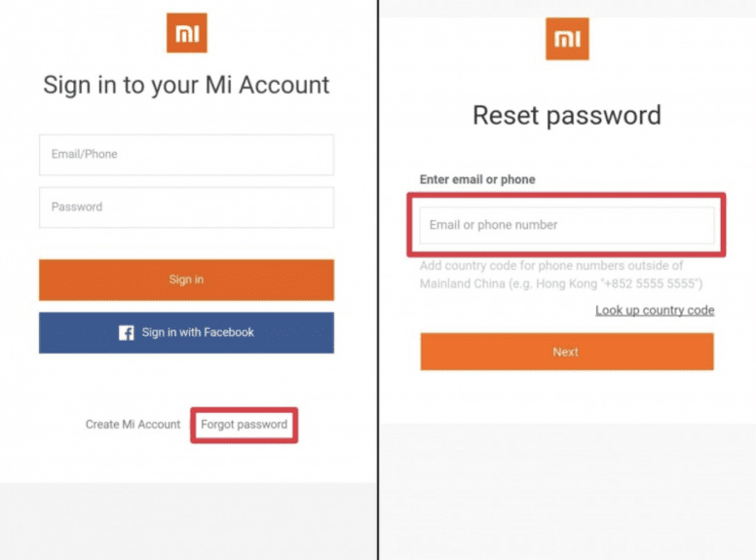Click the Mi logo above Reset password
This screenshot has width=756, height=560.
[567, 39]
